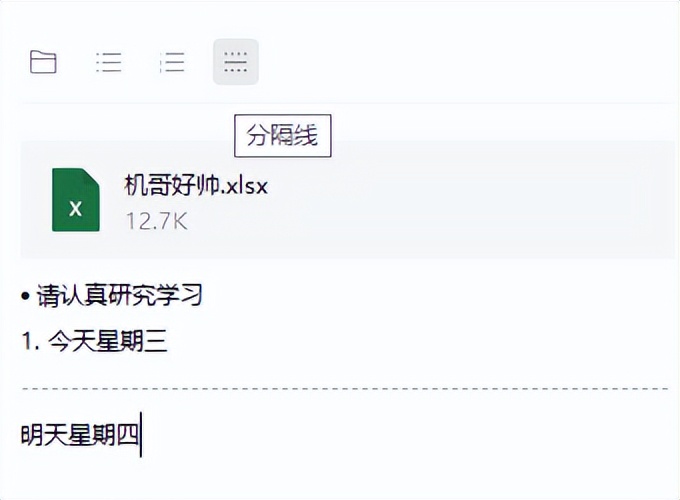
Task: Place cursor in the text 明天星期四
Action: pos(80,435)
